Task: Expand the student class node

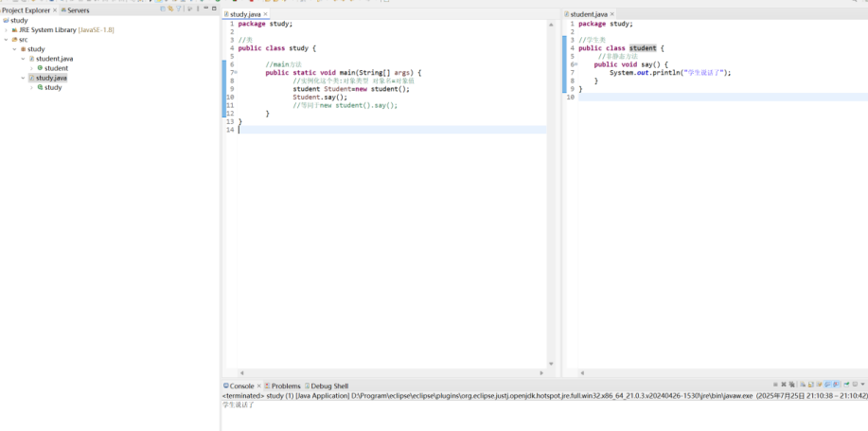Action: click(31, 68)
